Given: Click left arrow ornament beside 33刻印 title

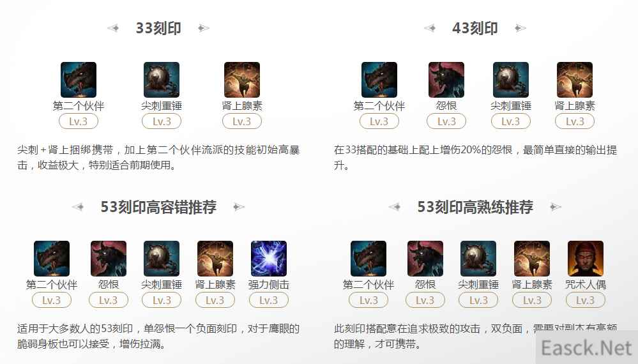Looking at the screenshot, I should [x=113, y=28].
